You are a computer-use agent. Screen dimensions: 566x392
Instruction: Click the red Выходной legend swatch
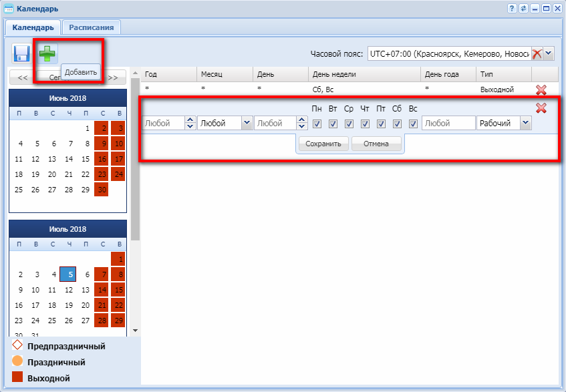tap(17, 378)
